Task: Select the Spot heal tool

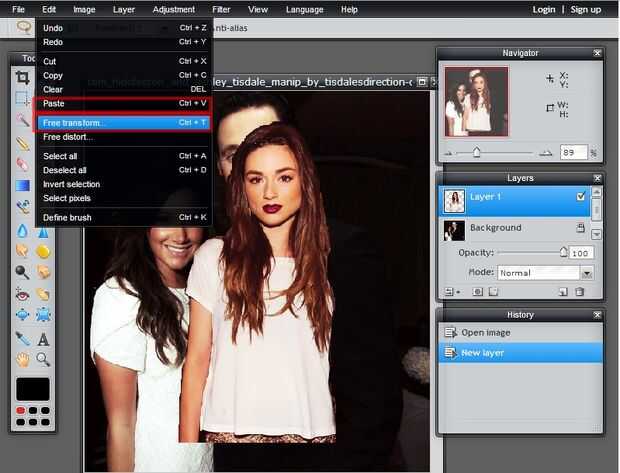Action: tap(43, 294)
